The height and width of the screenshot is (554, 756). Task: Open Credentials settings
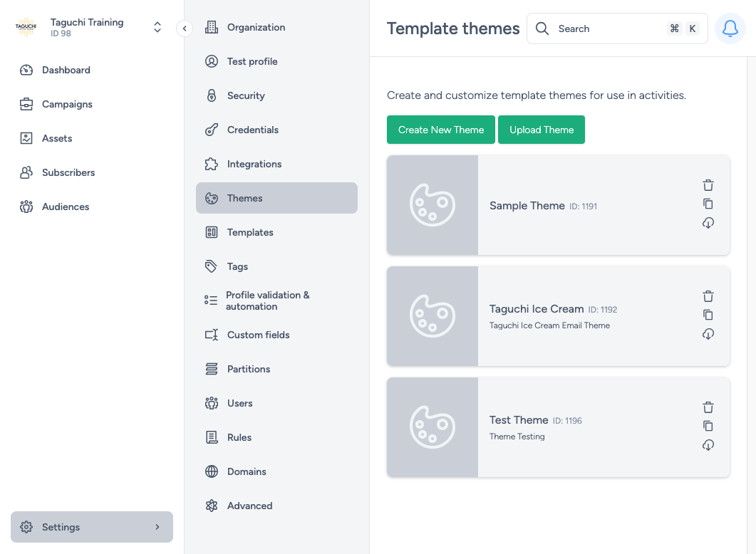click(276, 130)
